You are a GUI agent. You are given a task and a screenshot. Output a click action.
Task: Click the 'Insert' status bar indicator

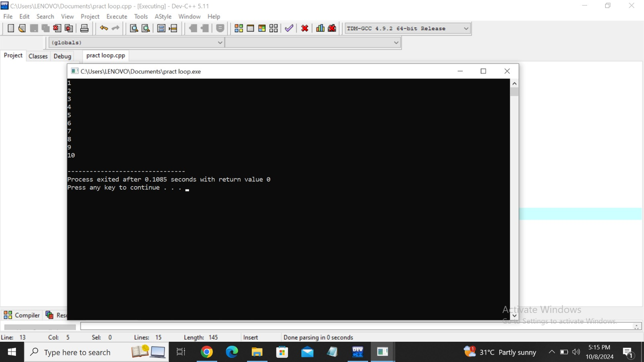tap(251, 337)
